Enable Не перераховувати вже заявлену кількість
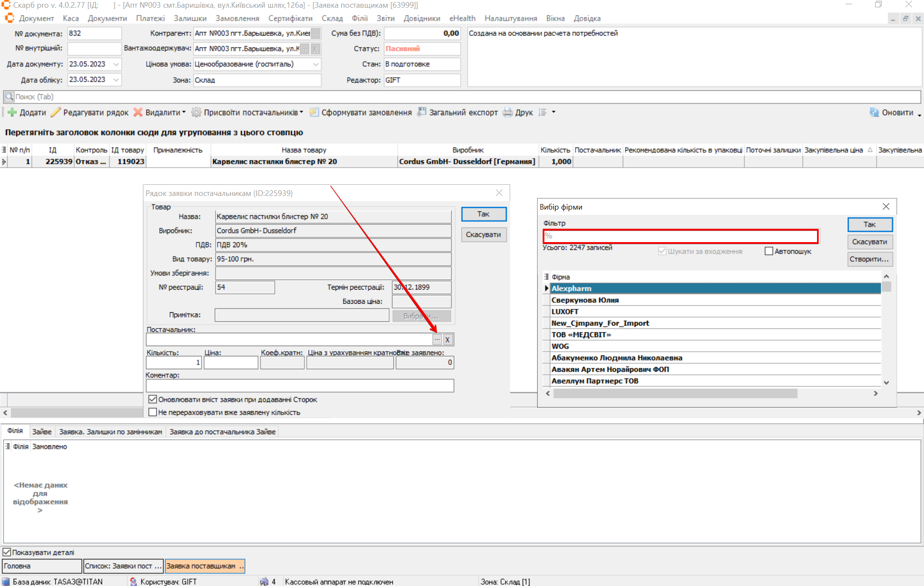This screenshot has width=924, height=586. point(152,412)
